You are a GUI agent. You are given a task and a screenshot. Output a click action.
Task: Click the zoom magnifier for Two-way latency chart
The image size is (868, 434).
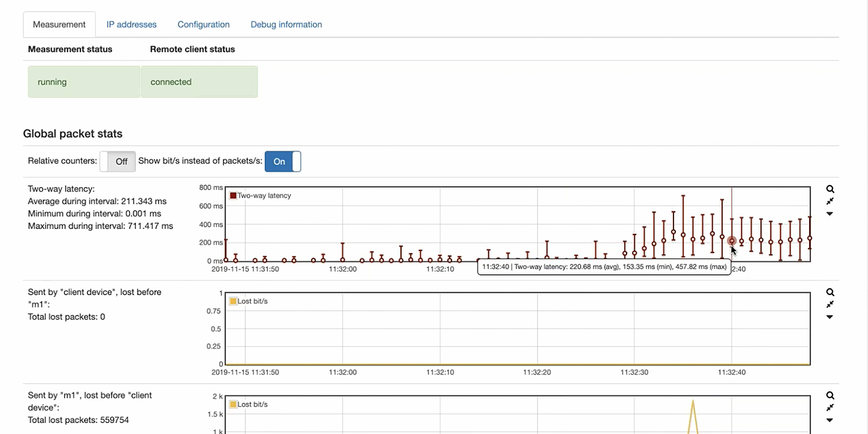click(x=830, y=189)
